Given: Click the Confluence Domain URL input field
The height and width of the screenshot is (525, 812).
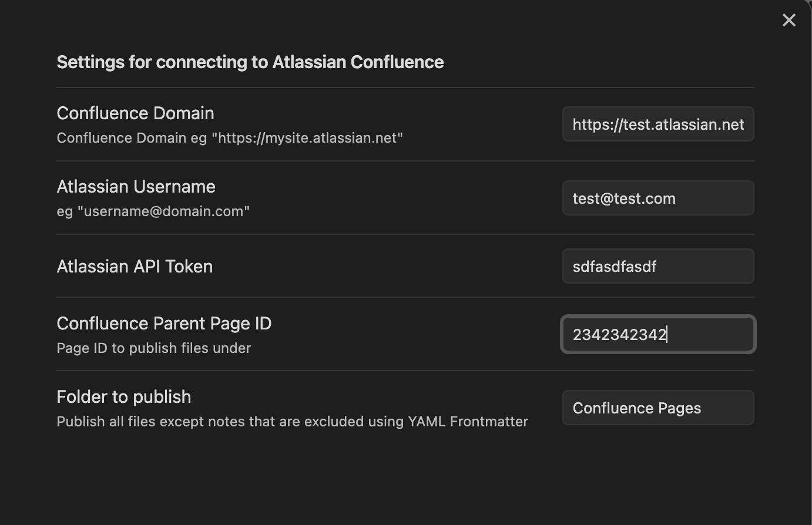Looking at the screenshot, I should (x=657, y=124).
